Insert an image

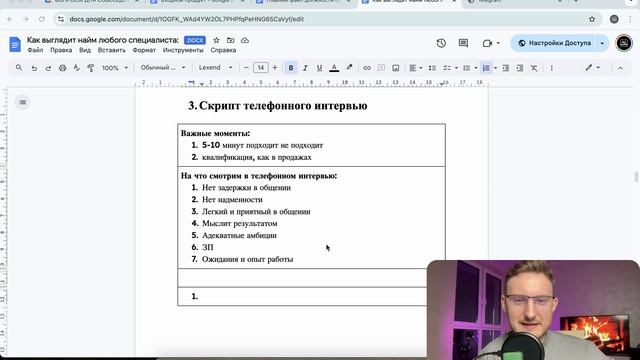[396, 68]
